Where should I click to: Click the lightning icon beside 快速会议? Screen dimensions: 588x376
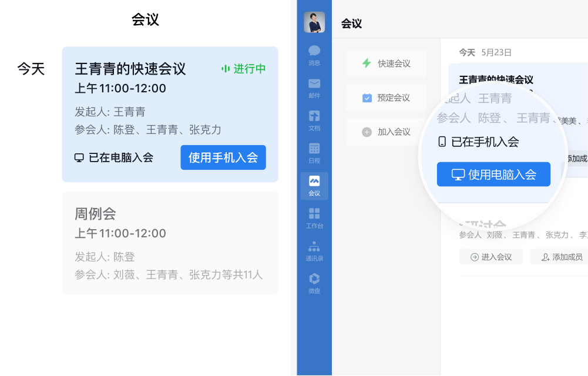pyautogui.click(x=367, y=63)
